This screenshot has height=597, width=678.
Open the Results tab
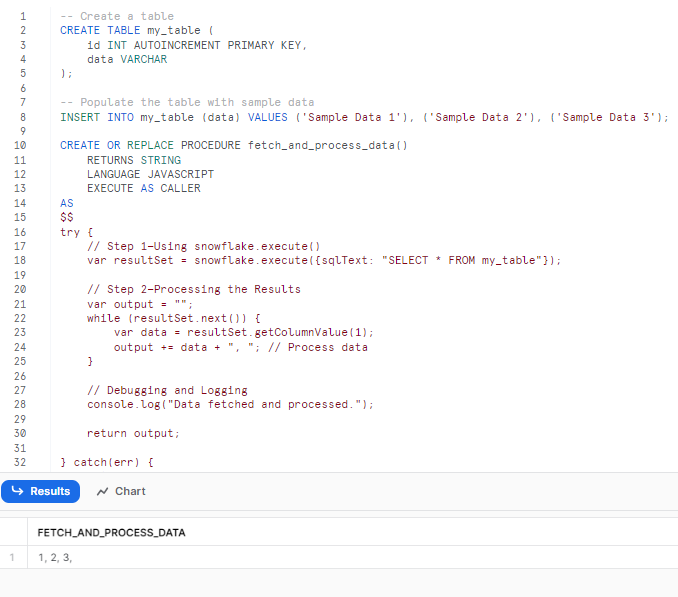click(40, 491)
